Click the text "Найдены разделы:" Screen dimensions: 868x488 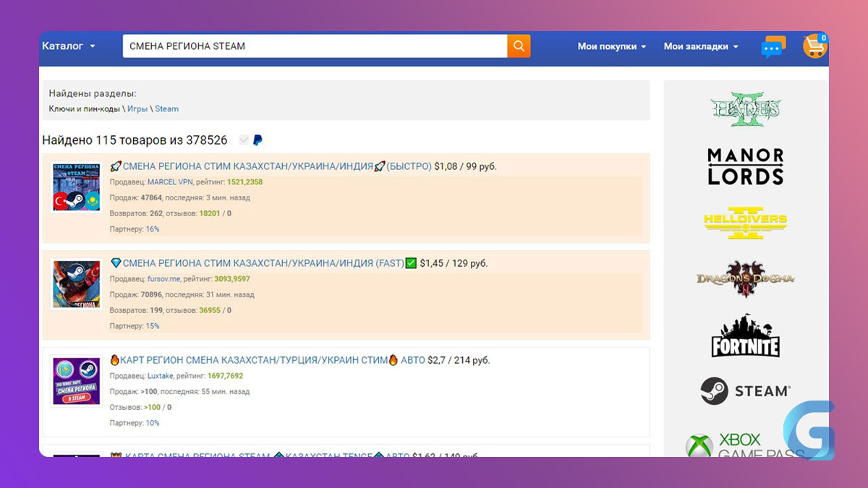click(93, 93)
